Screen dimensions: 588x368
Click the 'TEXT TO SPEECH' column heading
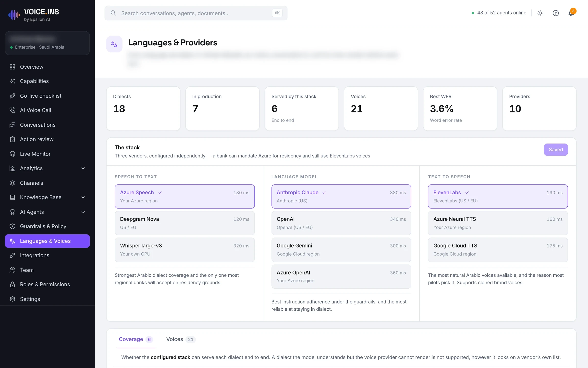449,177
